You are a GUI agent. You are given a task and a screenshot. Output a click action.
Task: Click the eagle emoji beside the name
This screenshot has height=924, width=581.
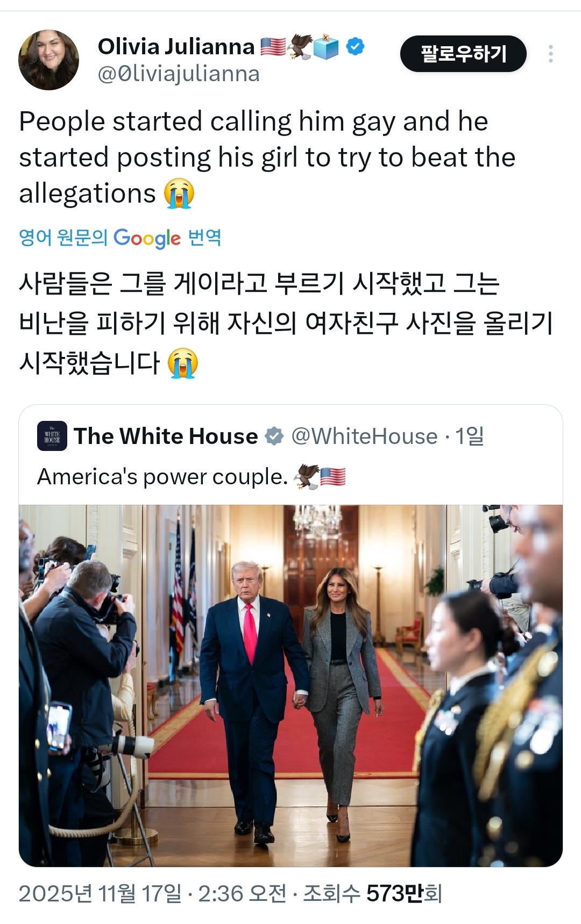[300, 47]
